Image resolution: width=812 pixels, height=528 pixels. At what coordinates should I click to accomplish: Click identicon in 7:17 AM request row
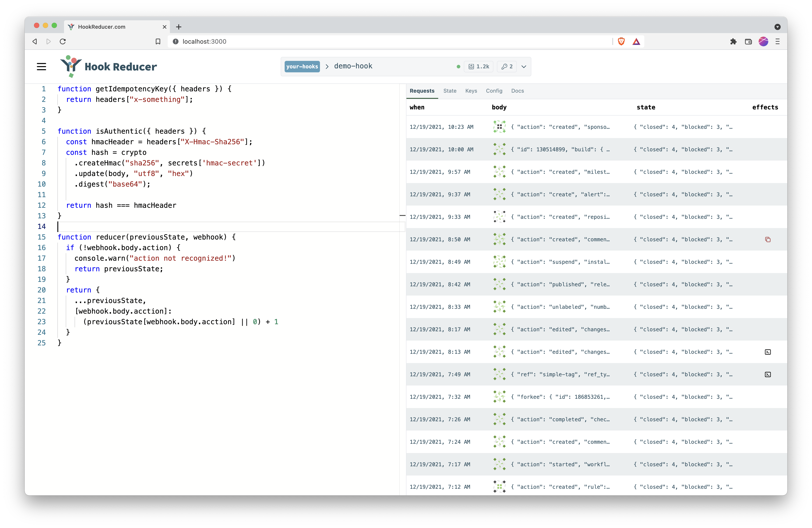click(x=499, y=464)
